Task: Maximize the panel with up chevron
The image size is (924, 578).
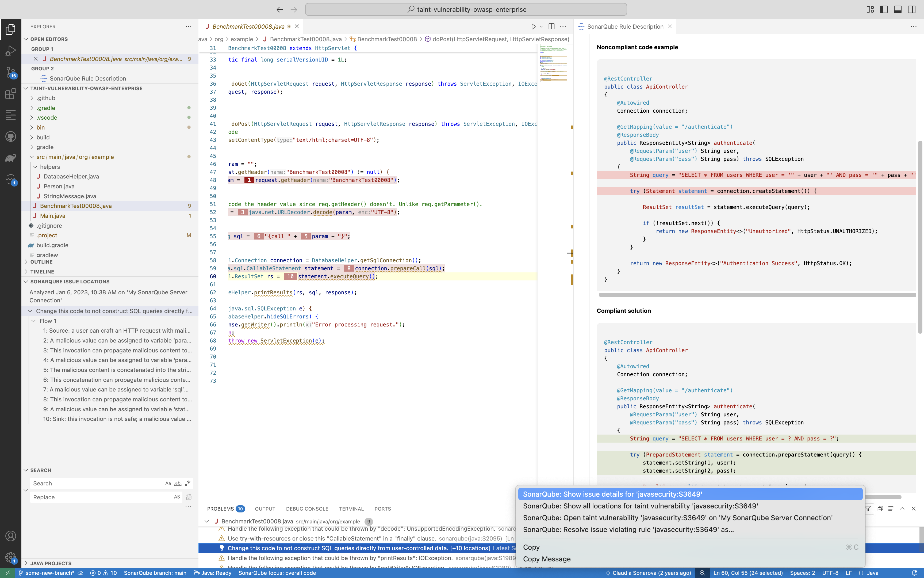Action: [x=902, y=508]
